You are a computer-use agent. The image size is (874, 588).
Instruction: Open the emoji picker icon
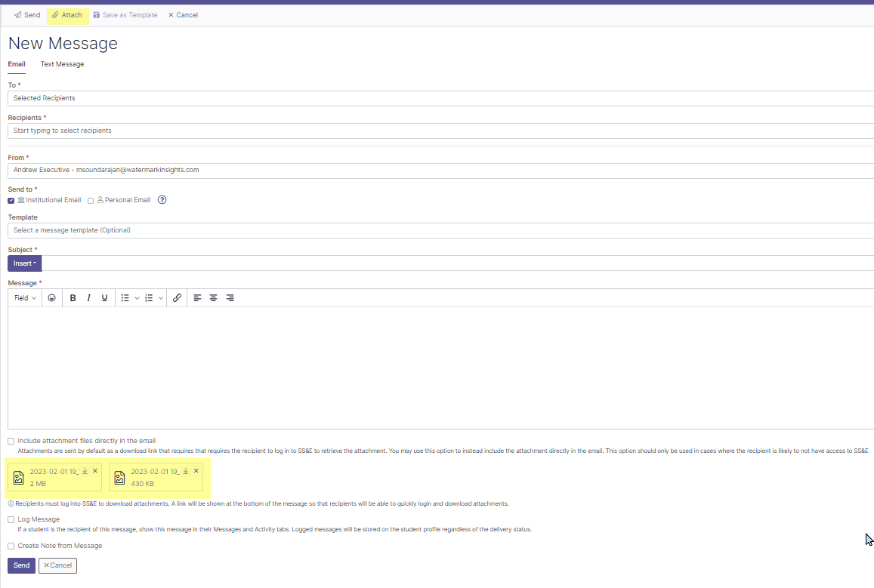[x=52, y=298]
